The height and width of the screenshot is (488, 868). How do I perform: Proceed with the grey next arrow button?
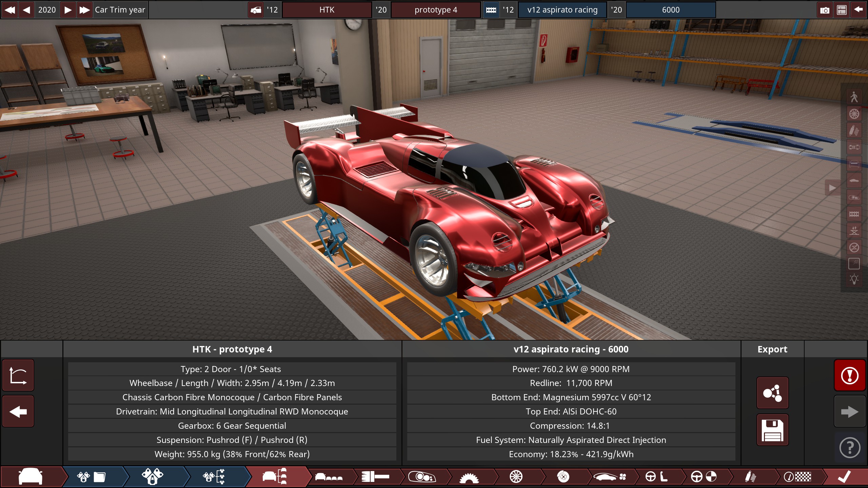point(850,411)
